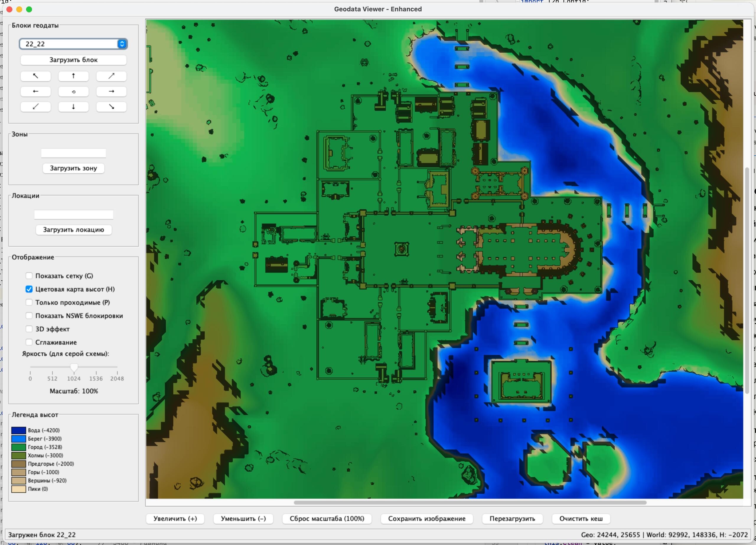
Task: Enable the Показать сетку (G) checkbox
Action: [x=29, y=276]
